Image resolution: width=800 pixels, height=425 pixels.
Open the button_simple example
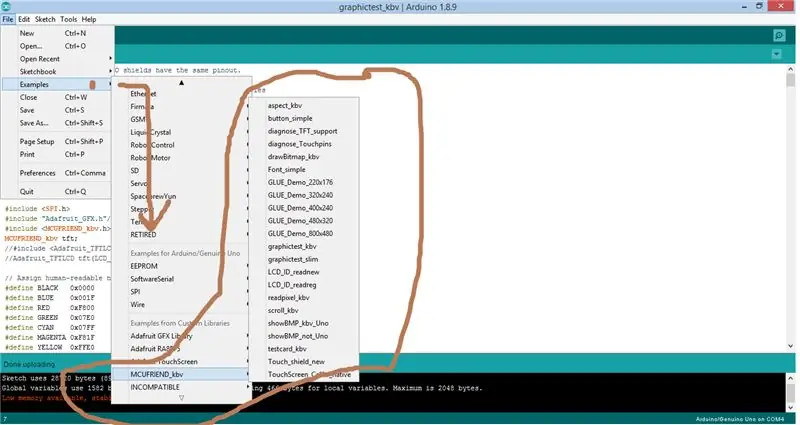304,118
